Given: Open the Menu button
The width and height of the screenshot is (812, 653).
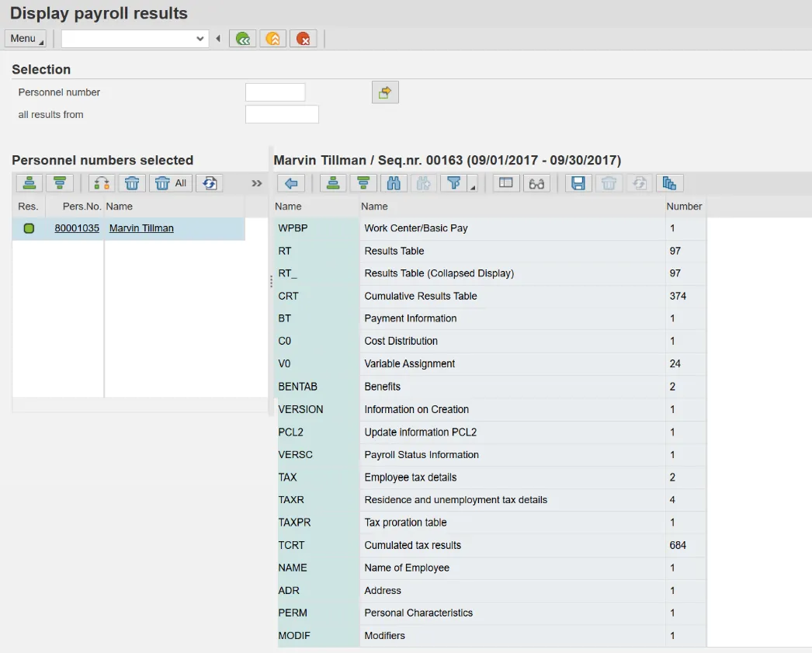Looking at the screenshot, I should coord(25,39).
